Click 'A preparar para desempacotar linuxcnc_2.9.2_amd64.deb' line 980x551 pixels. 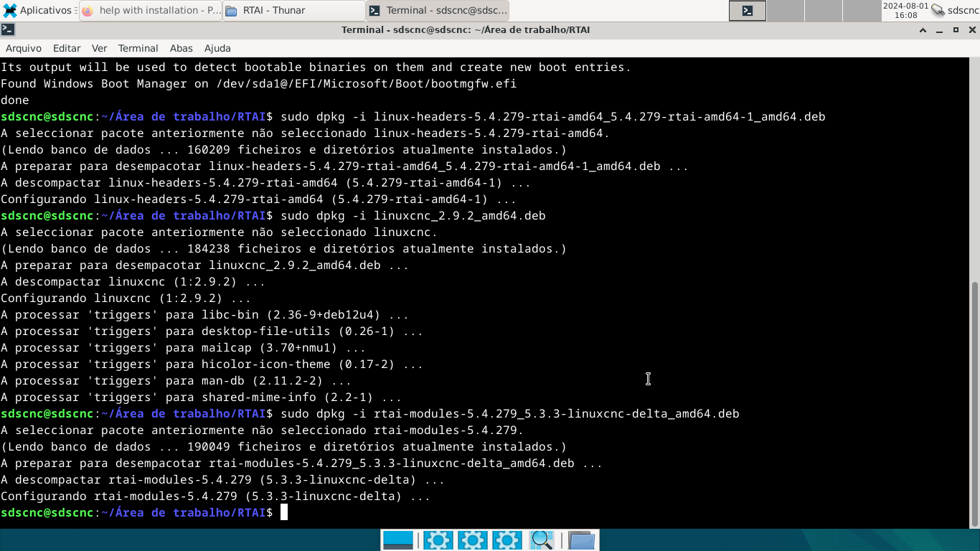(205, 265)
